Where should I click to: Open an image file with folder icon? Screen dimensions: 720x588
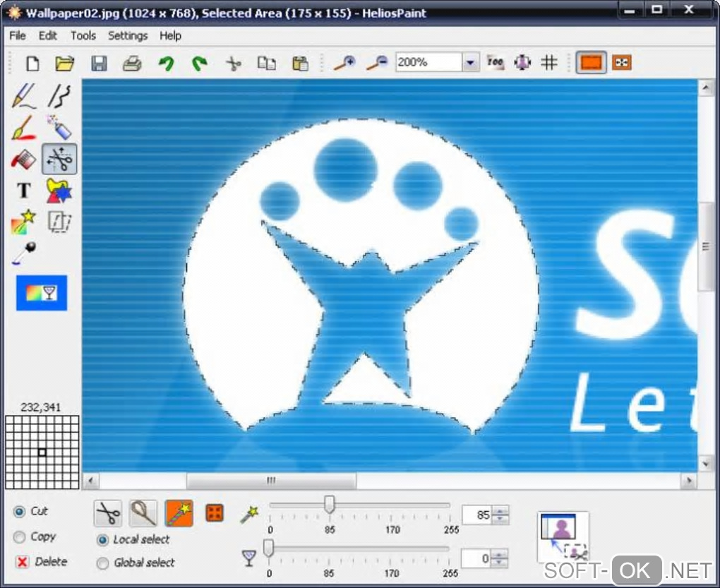(65, 63)
